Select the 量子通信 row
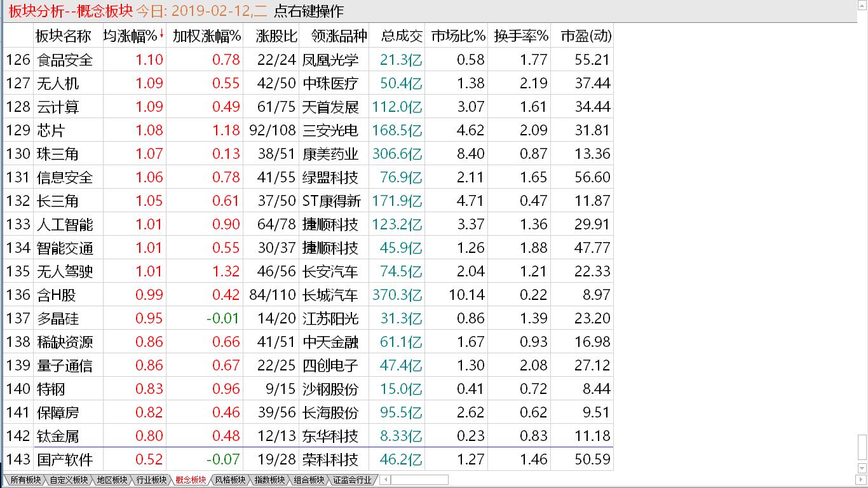 [308, 365]
